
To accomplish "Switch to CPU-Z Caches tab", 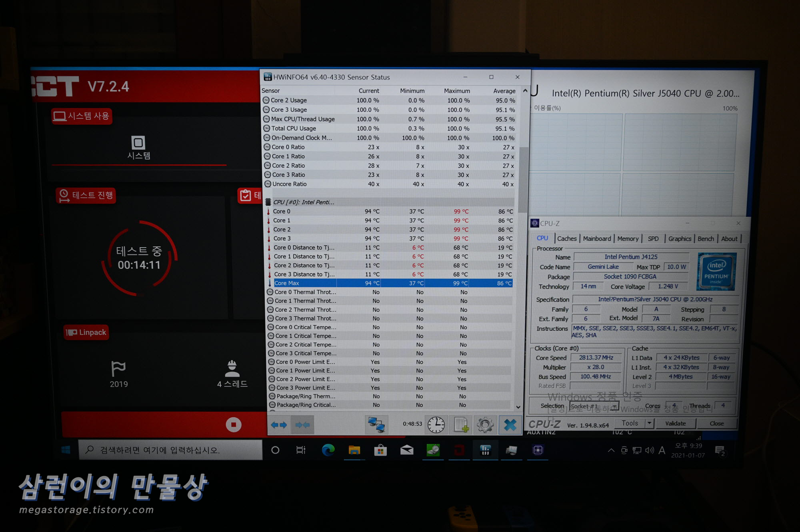I will point(567,239).
